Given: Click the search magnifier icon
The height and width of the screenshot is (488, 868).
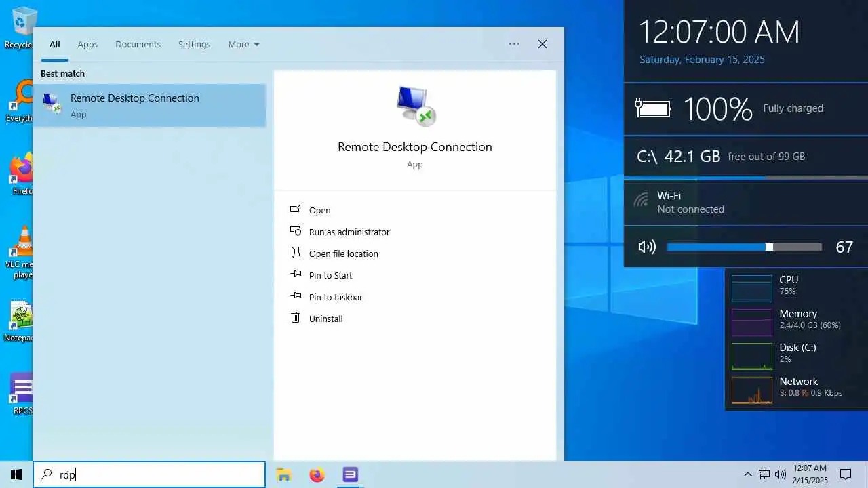Looking at the screenshot, I should coord(47,474).
